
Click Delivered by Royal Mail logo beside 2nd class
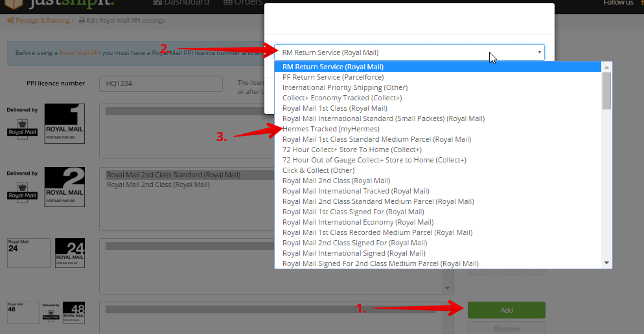pos(22,187)
